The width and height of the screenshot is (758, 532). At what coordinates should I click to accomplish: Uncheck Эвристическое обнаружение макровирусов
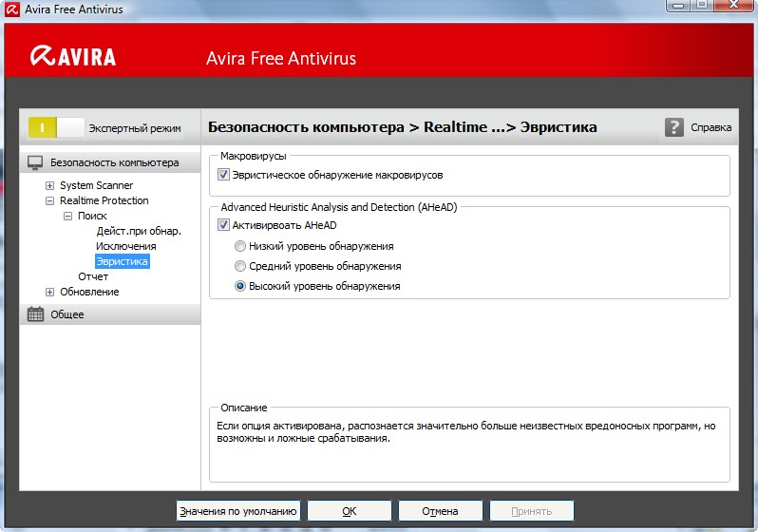(223, 175)
